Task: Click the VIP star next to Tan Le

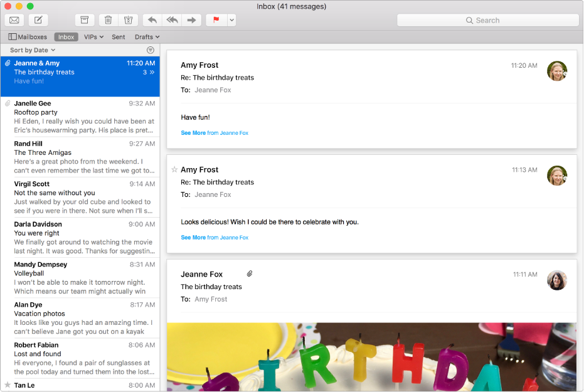Action: (8, 384)
